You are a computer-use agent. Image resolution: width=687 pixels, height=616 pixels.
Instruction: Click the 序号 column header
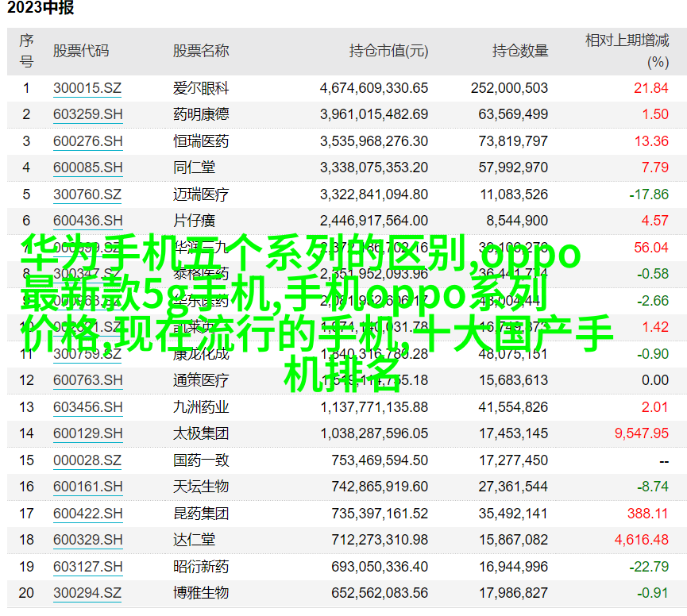[26, 52]
